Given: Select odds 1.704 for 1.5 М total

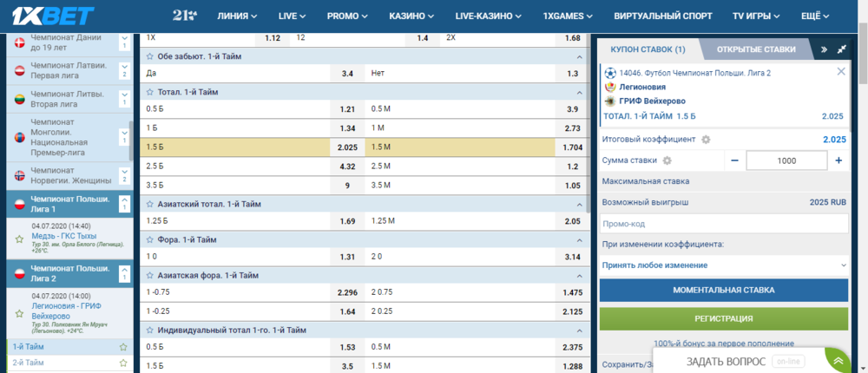Looking at the screenshot, I should [x=572, y=147].
